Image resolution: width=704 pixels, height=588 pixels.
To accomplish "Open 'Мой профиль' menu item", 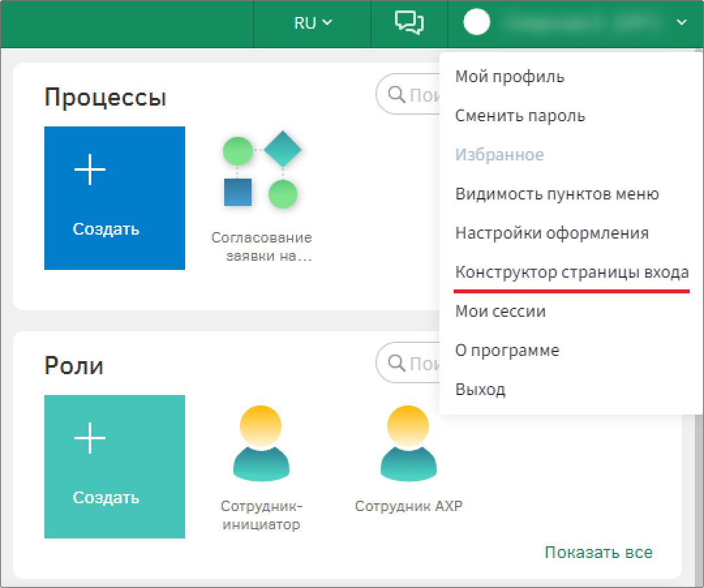I will (x=510, y=77).
